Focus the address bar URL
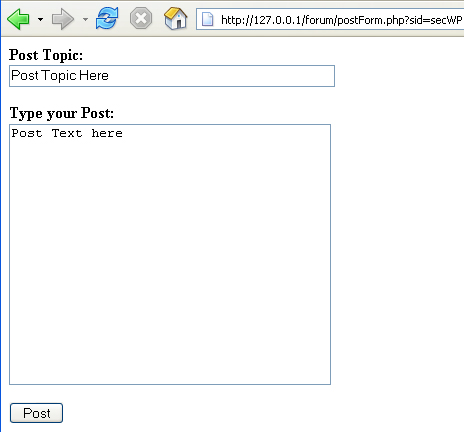464x432 pixels. coord(330,19)
